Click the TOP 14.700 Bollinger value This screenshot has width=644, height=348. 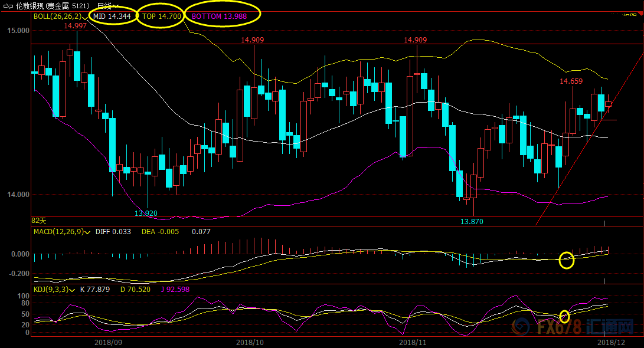click(x=161, y=17)
